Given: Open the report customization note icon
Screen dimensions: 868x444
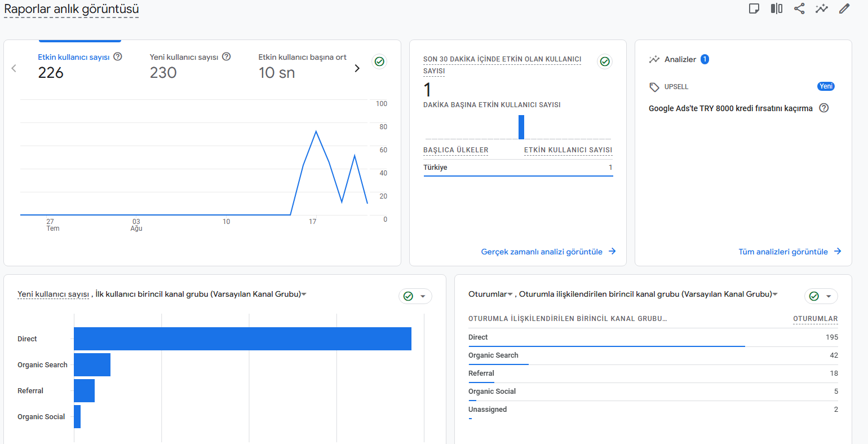Looking at the screenshot, I should coord(754,8).
